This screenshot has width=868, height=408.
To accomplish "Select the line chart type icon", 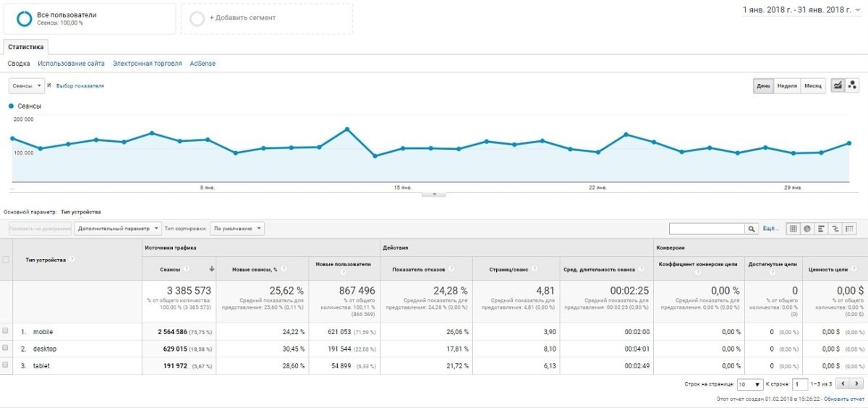I will point(838,85).
